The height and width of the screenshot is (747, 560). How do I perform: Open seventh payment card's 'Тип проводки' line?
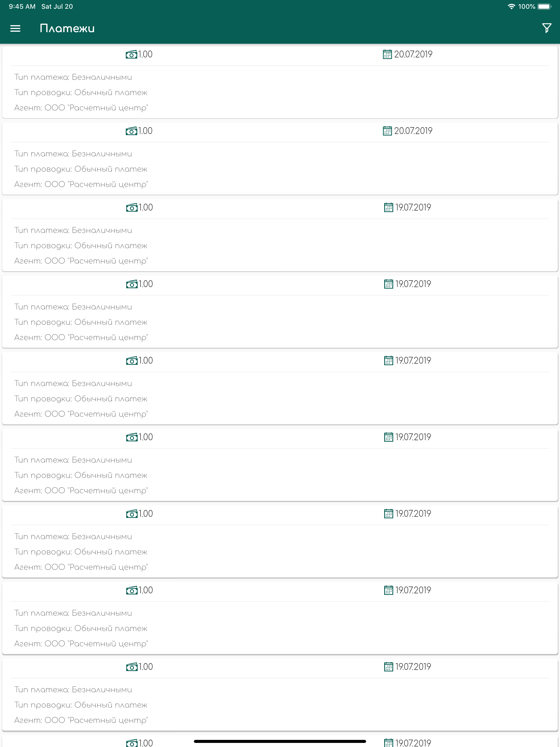click(x=81, y=552)
